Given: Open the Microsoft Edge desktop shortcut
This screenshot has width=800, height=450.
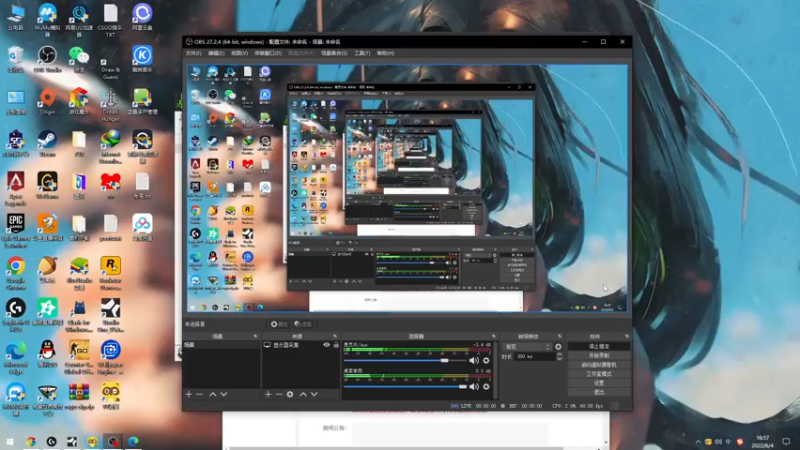Looking at the screenshot, I should (16, 358).
